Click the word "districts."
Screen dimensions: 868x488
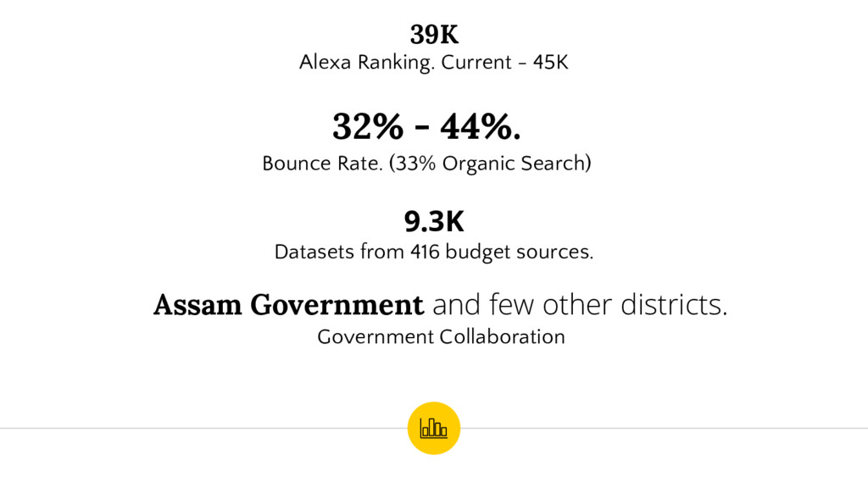pos(674,305)
